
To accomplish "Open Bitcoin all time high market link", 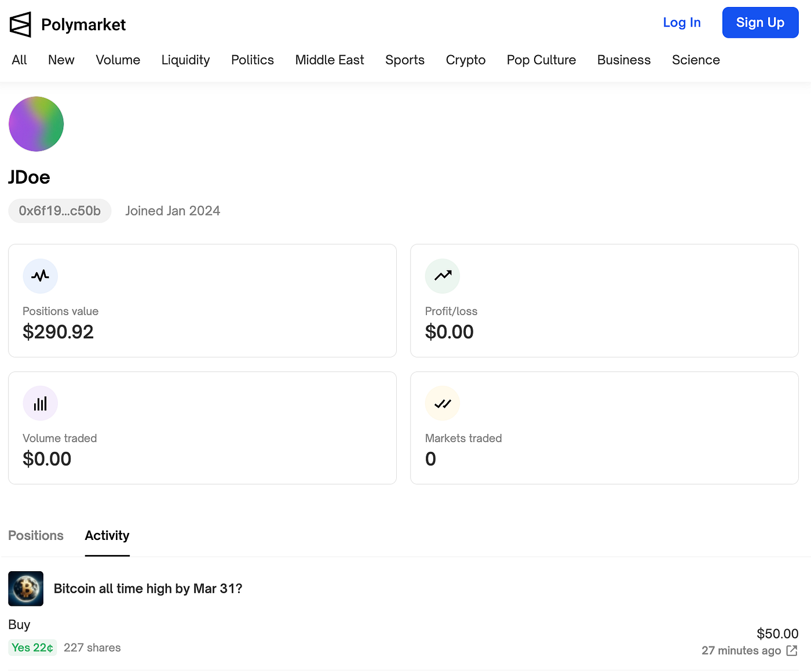I will pyautogui.click(x=148, y=589).
